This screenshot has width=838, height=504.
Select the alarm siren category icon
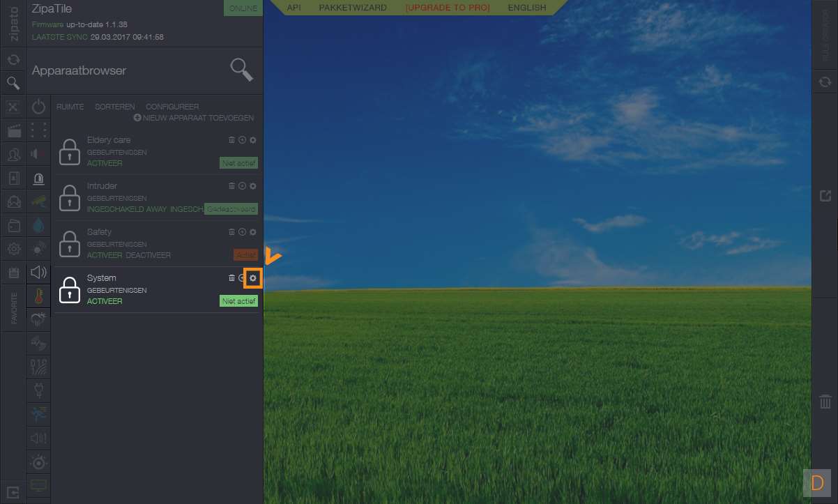coord(39,178)
